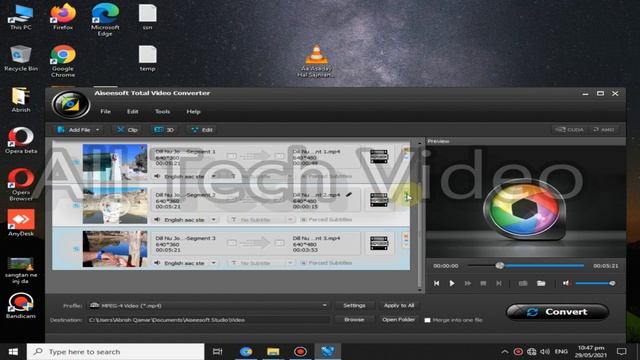Toggle the Segment 3 row checkbox
Image resolution: width=640 pixels, height=360 pixels.
point(76,249)
